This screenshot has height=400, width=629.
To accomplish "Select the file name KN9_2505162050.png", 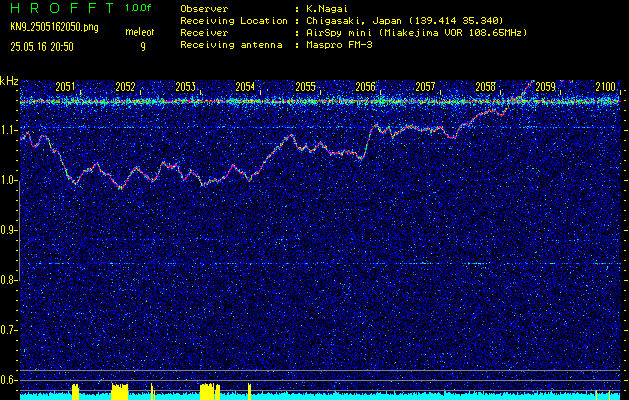I will tap(54, 27).
